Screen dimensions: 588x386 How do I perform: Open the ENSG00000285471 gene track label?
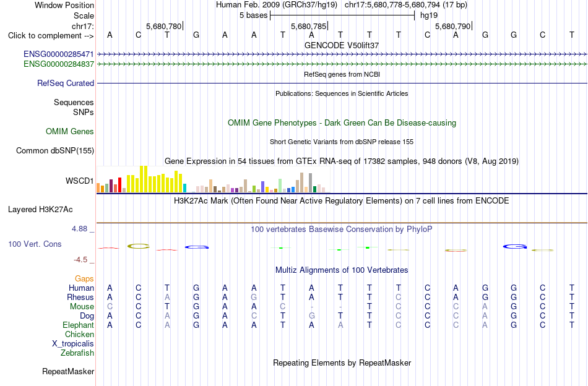tap(59, 54)
